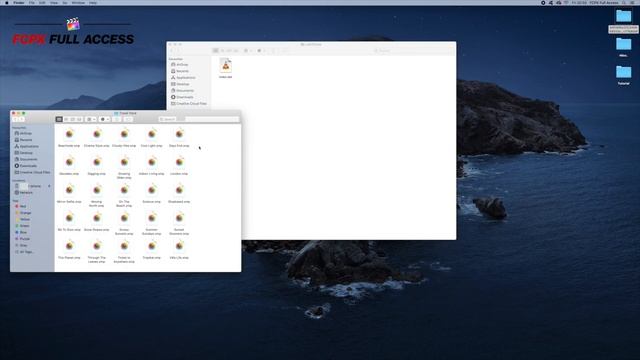Switch front window to gallery view
640x360 pixels.
pos(80,119)
